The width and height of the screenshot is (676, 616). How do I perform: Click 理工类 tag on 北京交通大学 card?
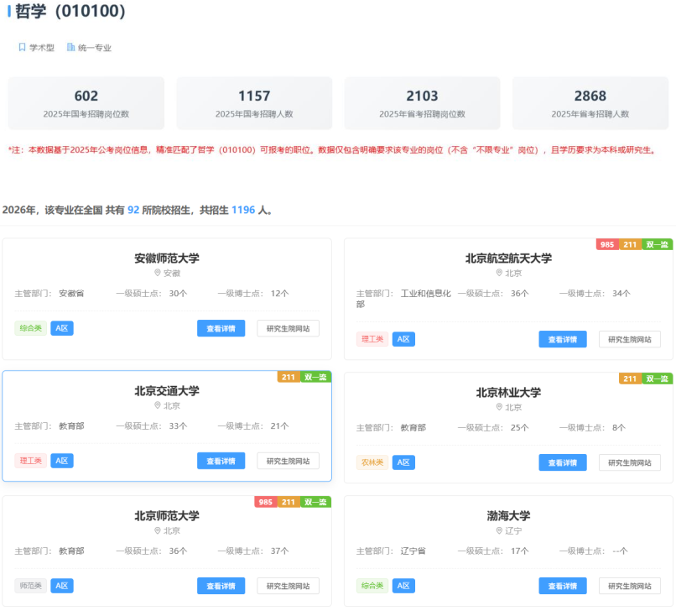[30, 461]
